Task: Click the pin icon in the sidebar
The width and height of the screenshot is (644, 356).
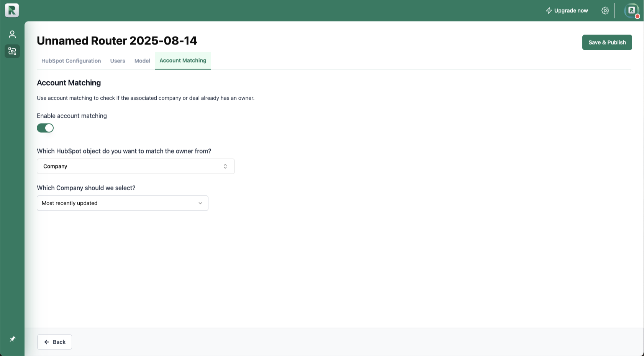Action: [12, 339]
